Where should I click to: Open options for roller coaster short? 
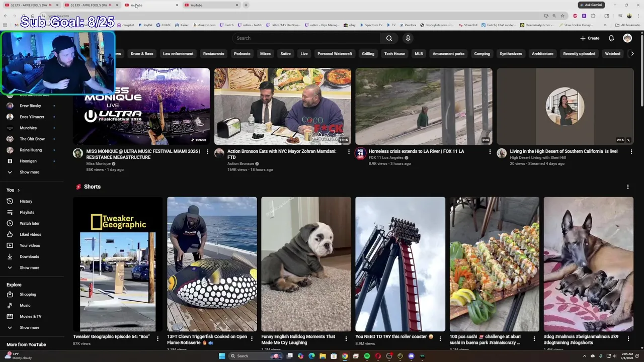click(x=440, y=338)
